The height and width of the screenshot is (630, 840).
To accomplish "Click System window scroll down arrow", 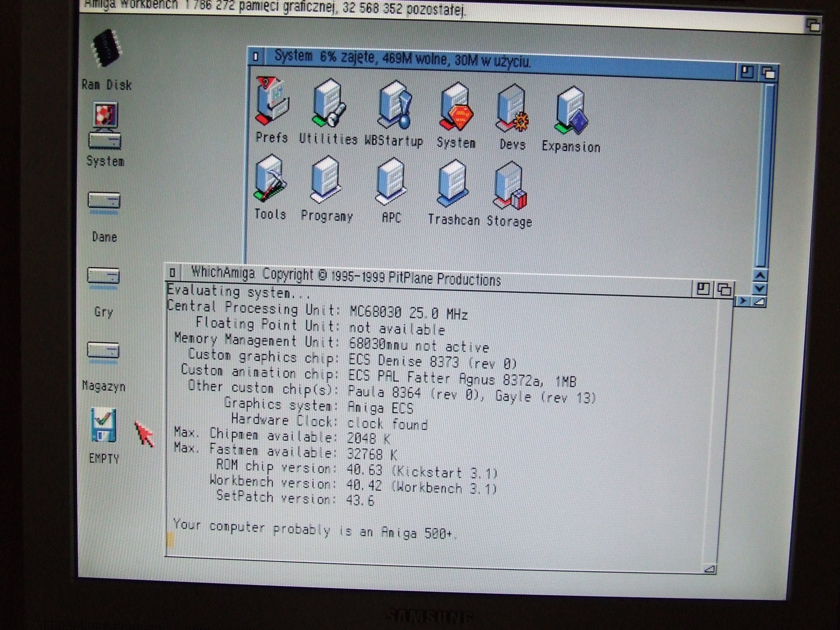I will click(x=760, y=289).
